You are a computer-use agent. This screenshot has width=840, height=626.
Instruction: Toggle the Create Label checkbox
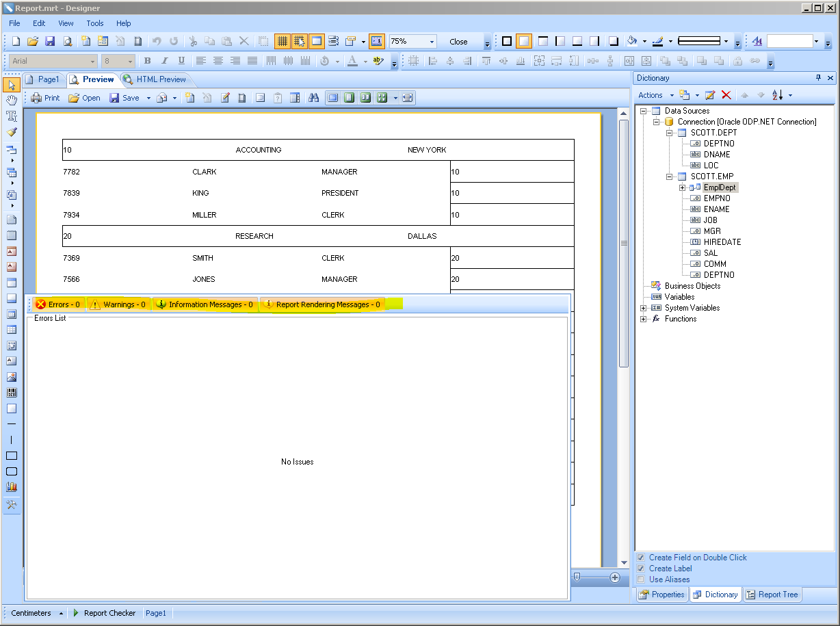(x=641, y=569)
